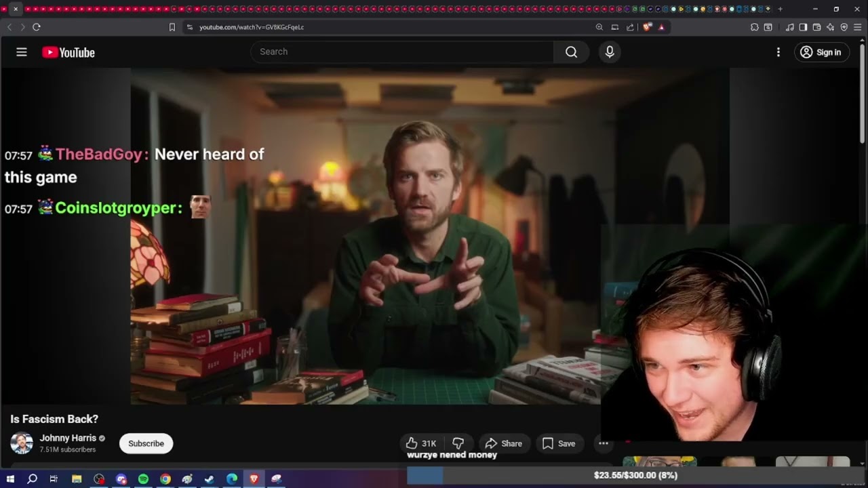Click the $23.55/$300.00 donation goal bar

[636, 475]
